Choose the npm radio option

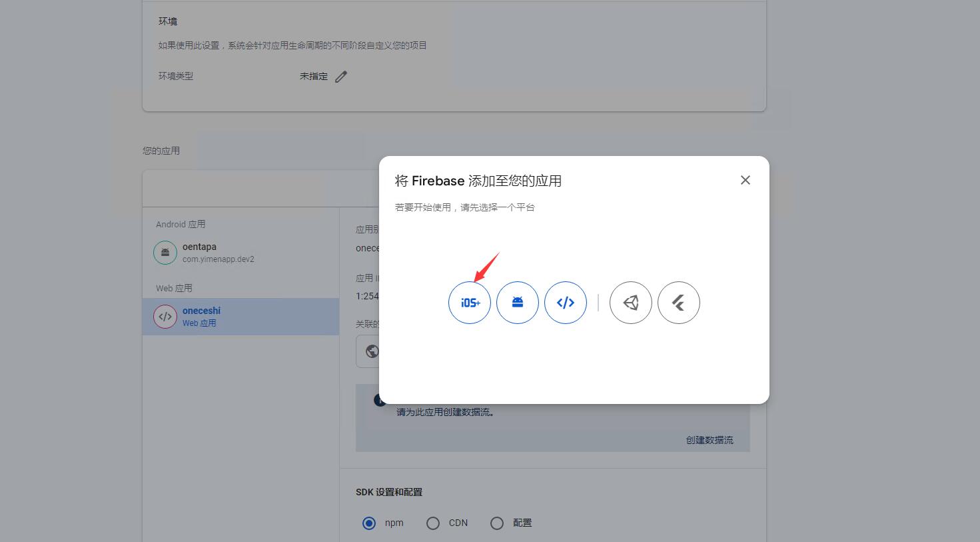click(x=369, y=523)
